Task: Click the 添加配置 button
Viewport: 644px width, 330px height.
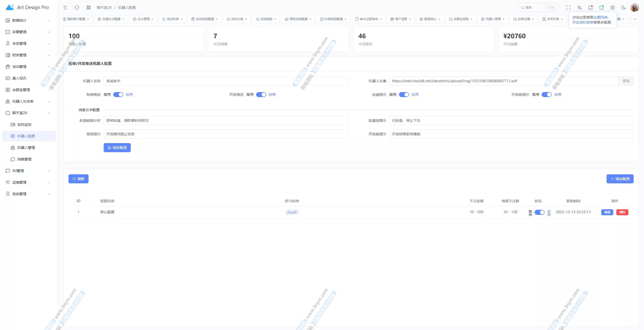Action: click(x=620, y=179)
